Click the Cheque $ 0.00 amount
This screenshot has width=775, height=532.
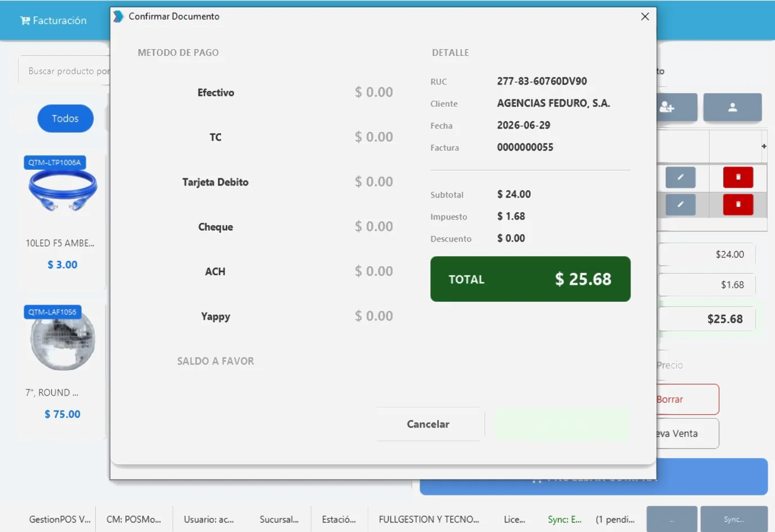(x=373, y=226)
